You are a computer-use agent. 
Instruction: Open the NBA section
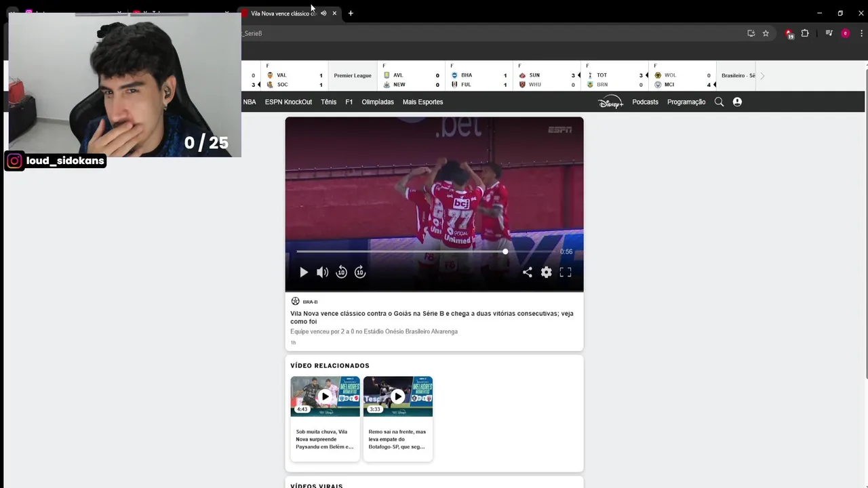point(250,102)
